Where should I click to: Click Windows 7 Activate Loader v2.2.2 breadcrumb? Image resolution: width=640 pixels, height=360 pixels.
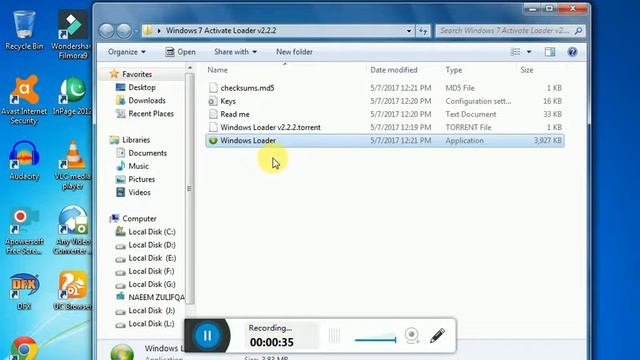pyautogui.click(x=221, y=31)
